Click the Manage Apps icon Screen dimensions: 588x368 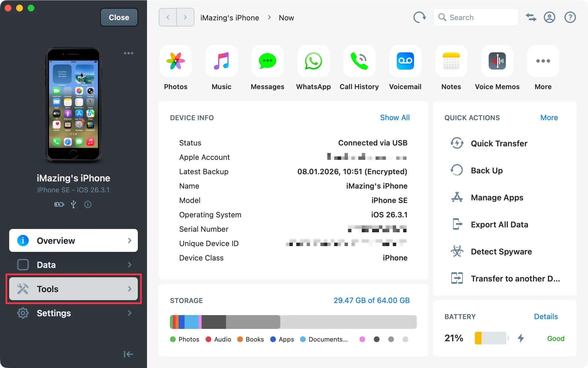coord(457,197)
